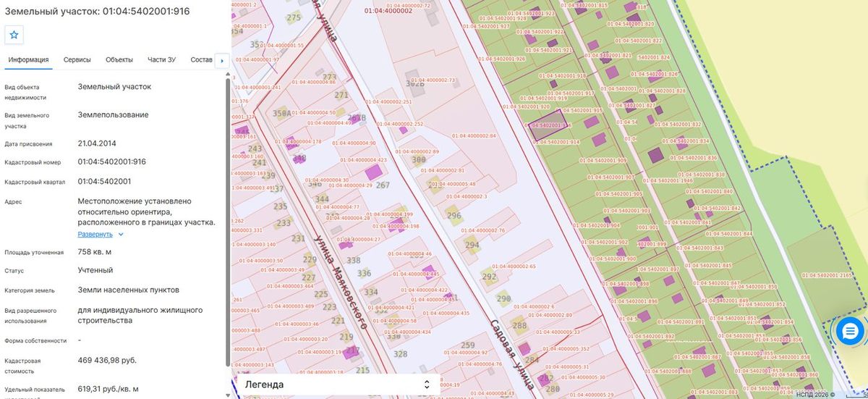Toggle the Легенда up-down chevron
The image size is (868, 399).
pos(427,385)
